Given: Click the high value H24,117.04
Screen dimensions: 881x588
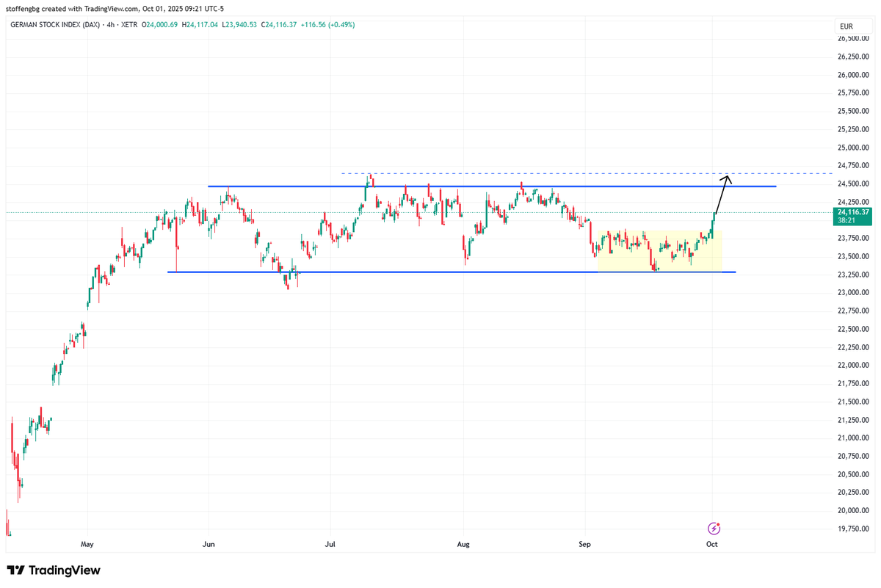Looking at the screenshot, I should pyautogui.click(x=200, y=25).
